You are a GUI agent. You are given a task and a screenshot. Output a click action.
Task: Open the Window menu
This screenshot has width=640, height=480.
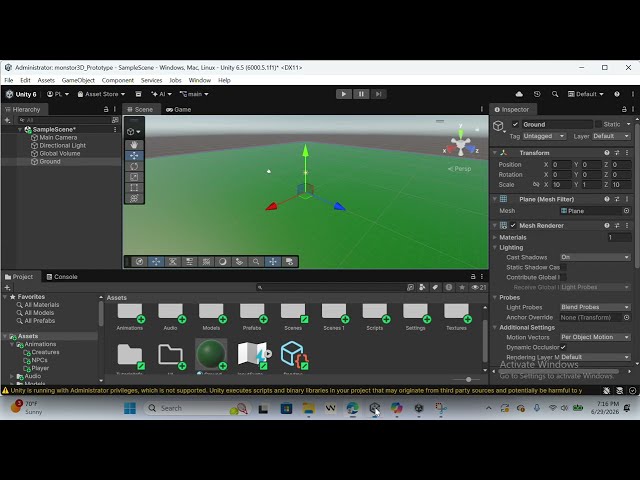click(200, 80)
